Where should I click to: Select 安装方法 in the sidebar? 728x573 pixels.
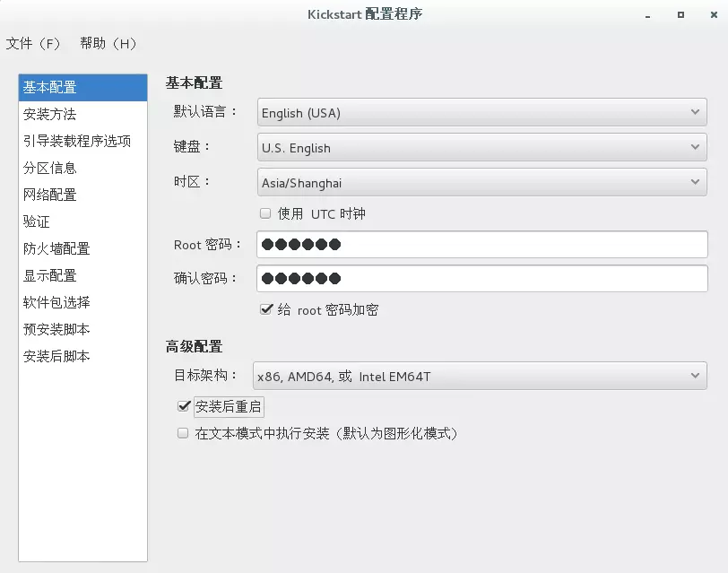click(x=83, y=114)
